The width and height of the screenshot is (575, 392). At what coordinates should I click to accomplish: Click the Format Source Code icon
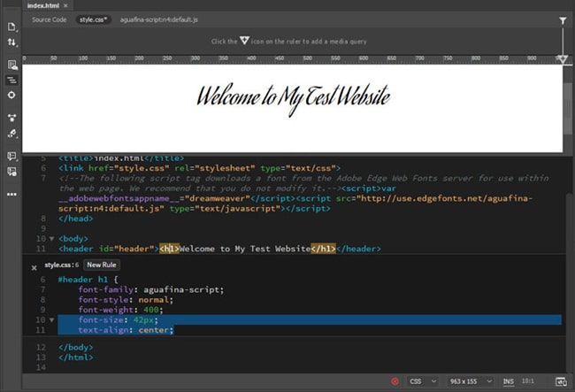pos(11,80)
